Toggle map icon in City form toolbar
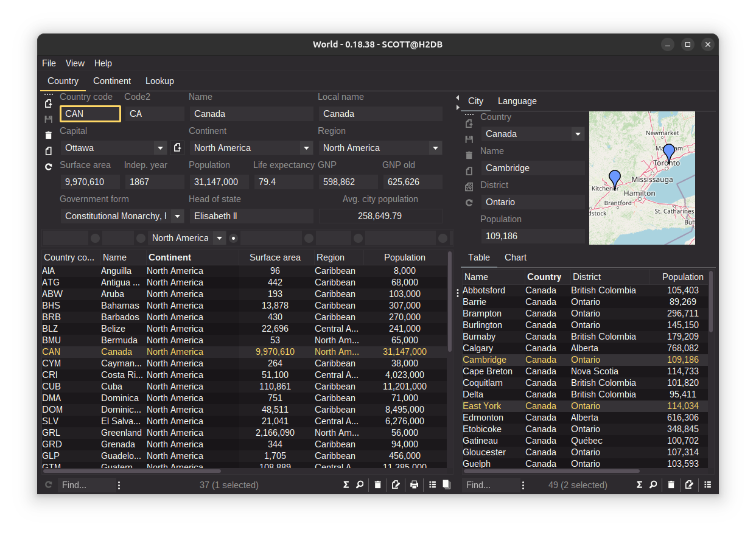Screen dimensions: 756x535 469,187
